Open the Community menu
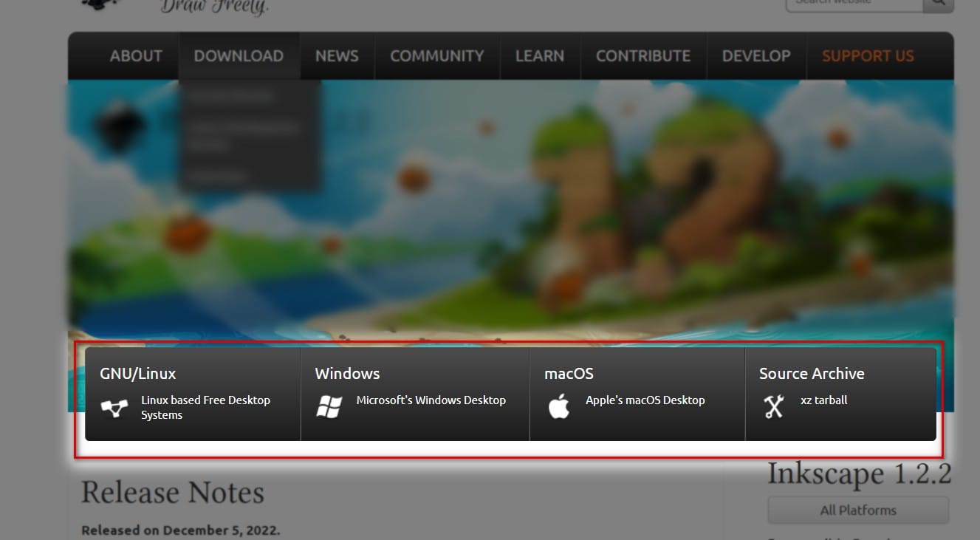 [437, 56]
